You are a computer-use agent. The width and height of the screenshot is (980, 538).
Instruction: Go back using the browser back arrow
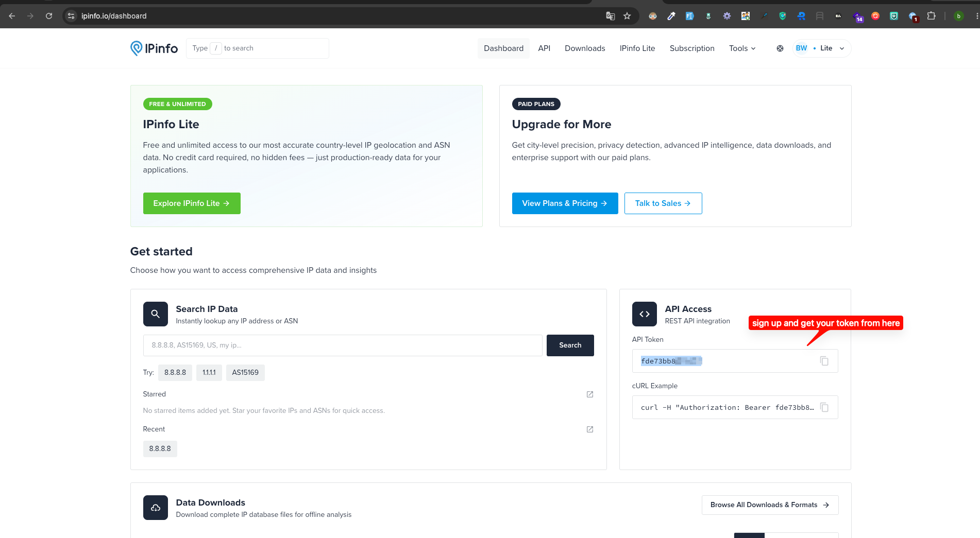click(12, 16)
